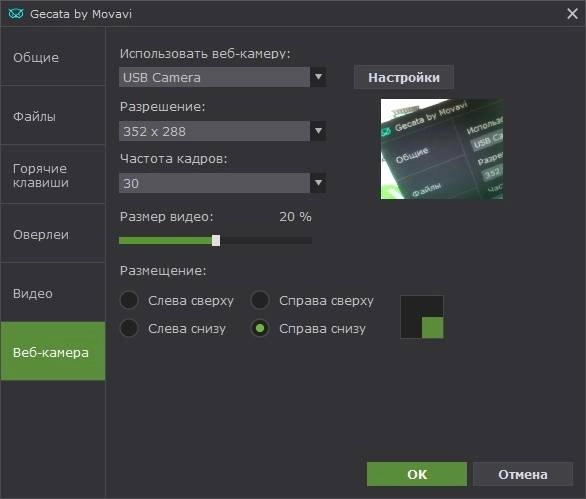This screenshot has width=586, height=499.
Task: Open the Общие settings tab
Action: tap(53, 57)
